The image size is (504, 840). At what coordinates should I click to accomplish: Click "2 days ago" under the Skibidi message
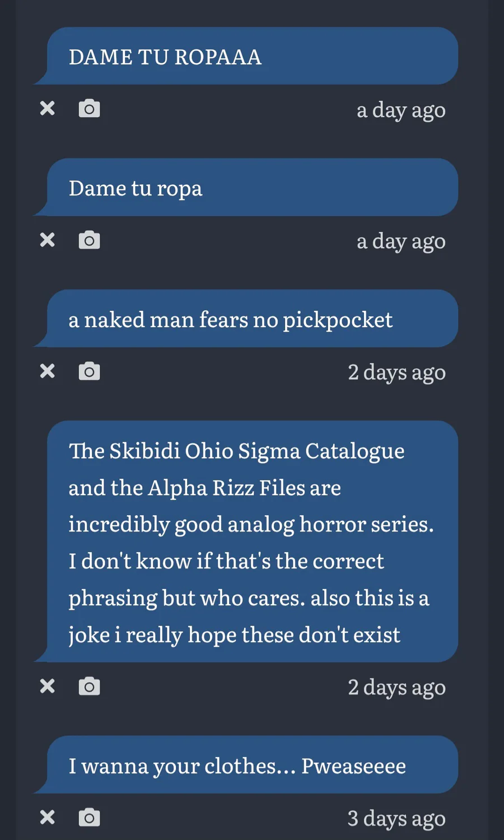tap(396, 687)
